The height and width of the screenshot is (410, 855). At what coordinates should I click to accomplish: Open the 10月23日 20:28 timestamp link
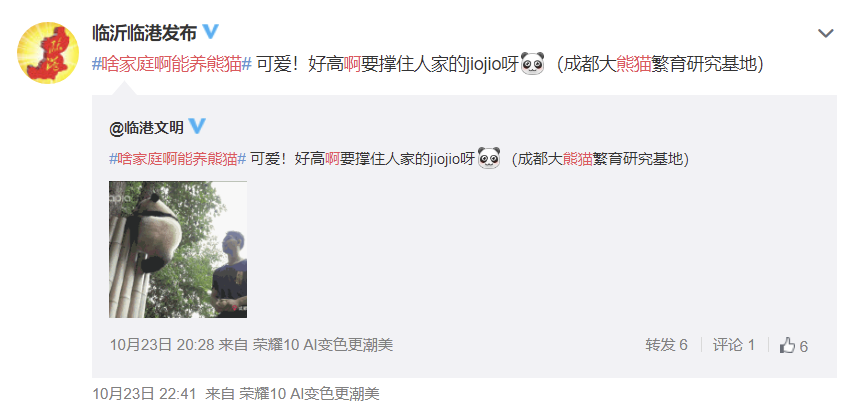(x=162, y=345)
